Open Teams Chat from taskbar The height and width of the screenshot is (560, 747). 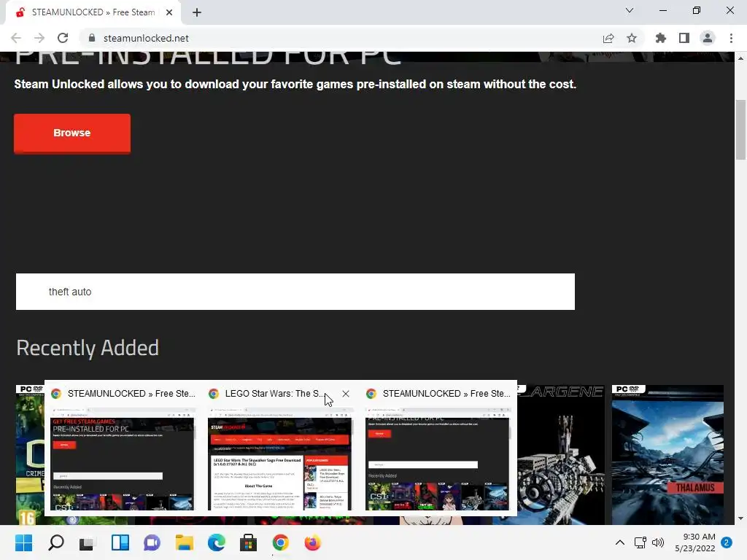point(152,542)
